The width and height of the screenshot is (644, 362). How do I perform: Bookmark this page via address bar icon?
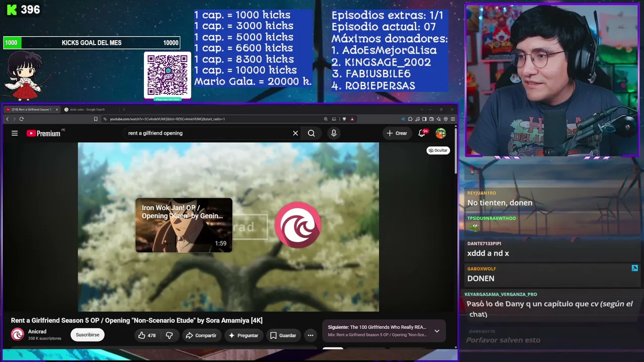pos(96,119)
